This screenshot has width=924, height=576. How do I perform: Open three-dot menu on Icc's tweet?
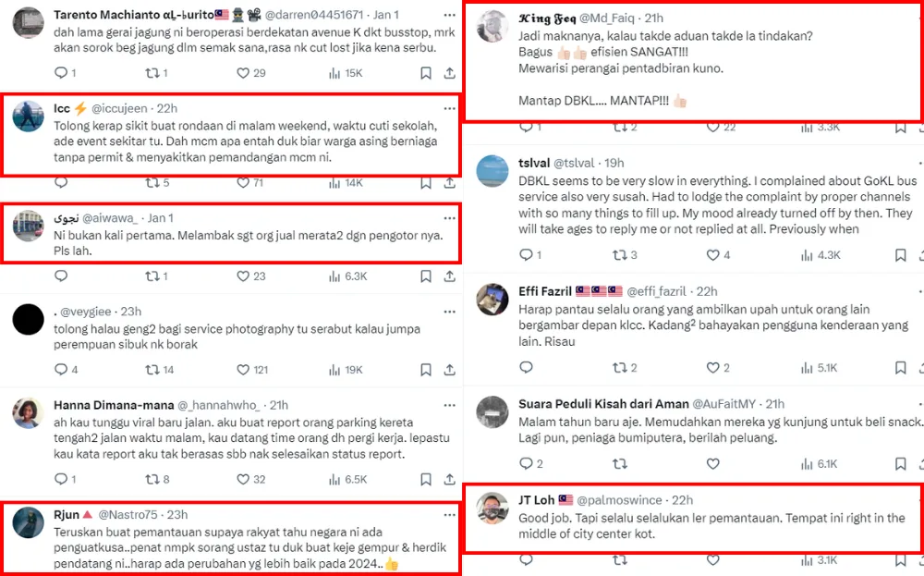click(449, 108)
